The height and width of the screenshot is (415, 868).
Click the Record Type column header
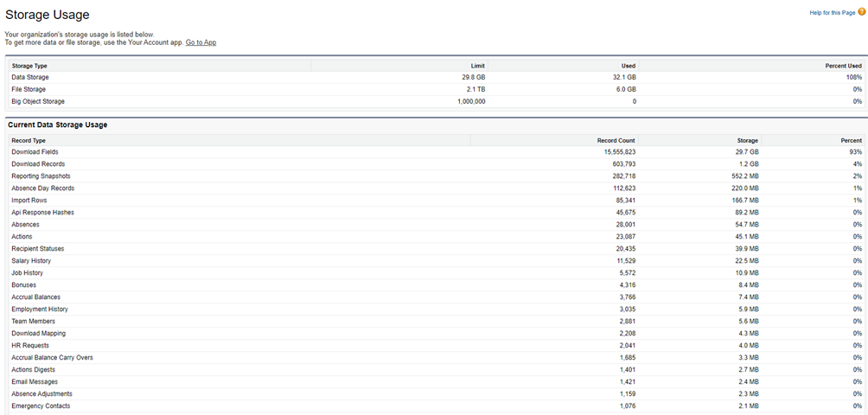pyautogui.click(x=29, y=140)
